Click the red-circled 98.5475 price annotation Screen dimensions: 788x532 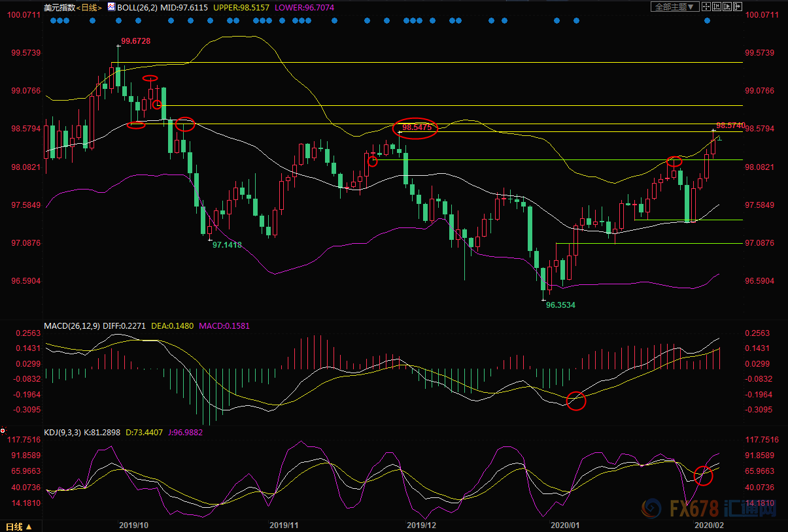(x=417, y=127)
